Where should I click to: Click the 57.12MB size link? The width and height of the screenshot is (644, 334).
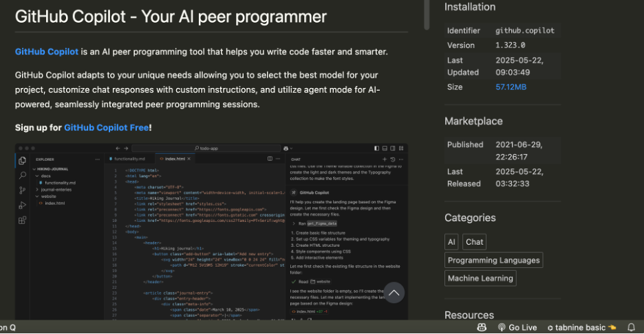click(511, 87)
